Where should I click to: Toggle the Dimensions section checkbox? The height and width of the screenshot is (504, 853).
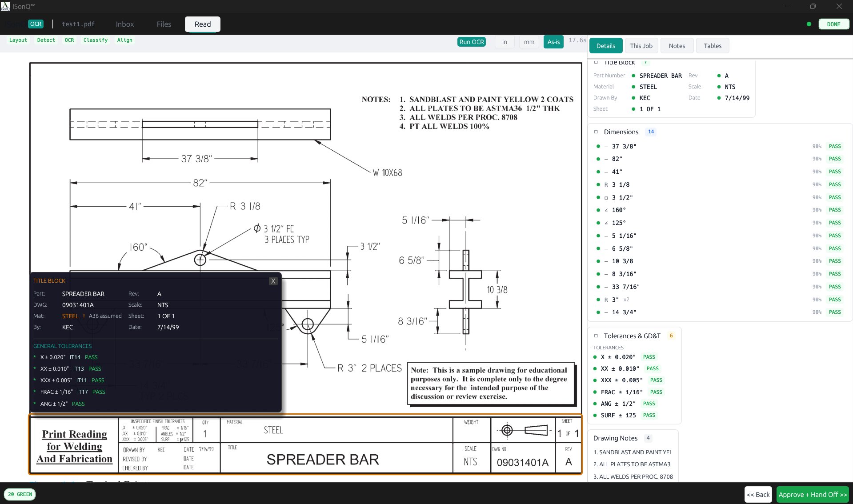point(595,132)
